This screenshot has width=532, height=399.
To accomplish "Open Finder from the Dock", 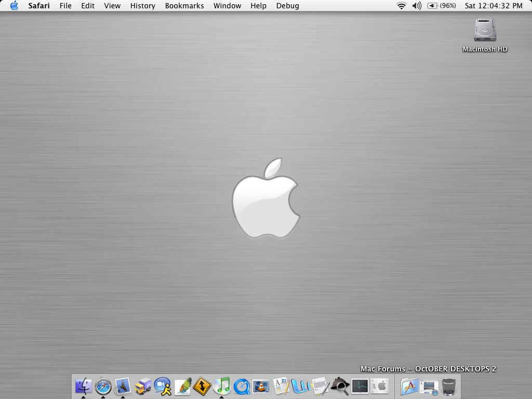I will coord(83,386).
